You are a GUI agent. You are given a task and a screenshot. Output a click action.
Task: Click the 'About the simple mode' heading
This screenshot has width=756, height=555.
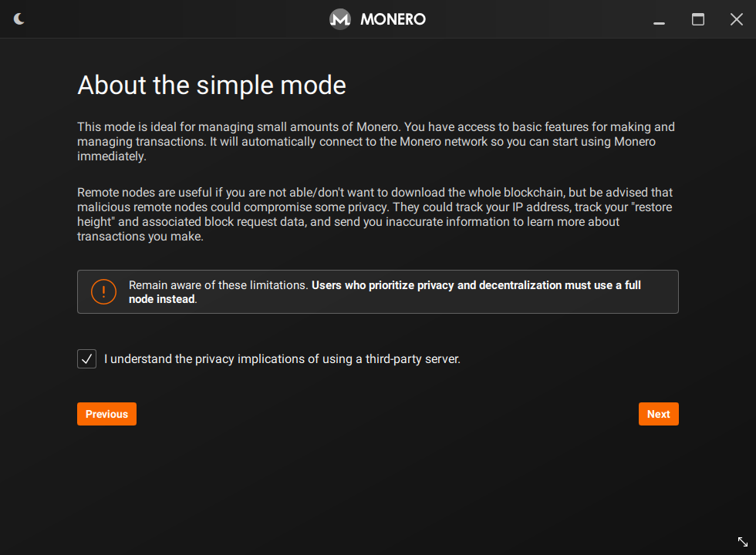click(211, 85)
